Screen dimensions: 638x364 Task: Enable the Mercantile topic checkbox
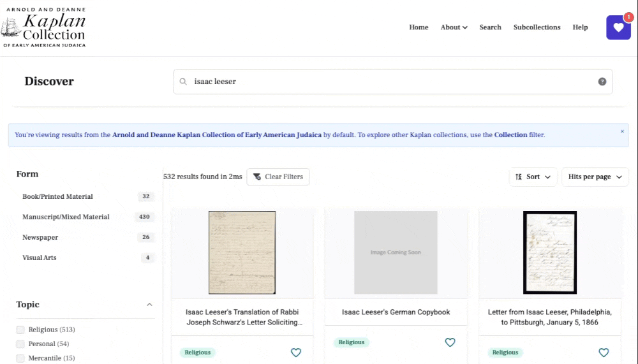click(x=20, y=358)
